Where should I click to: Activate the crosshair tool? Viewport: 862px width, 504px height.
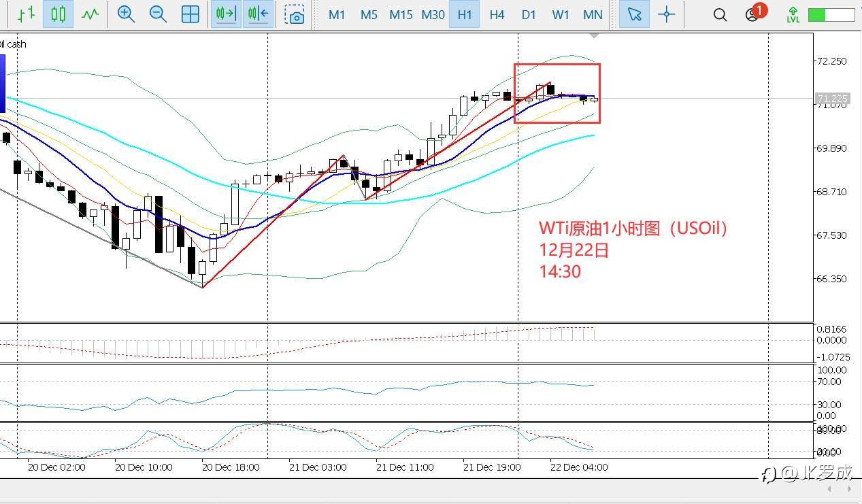pyautogui.click(x=667, y=14)
